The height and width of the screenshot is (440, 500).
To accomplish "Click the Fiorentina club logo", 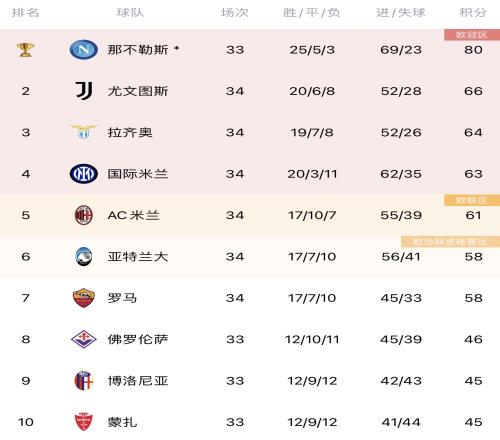I will (x=84, y=339).
